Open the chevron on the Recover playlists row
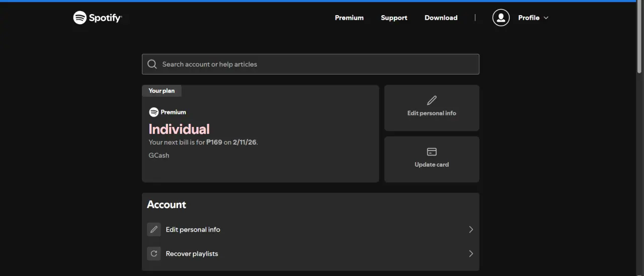Viewport: 644px width, 276px height. pos(471,253)
